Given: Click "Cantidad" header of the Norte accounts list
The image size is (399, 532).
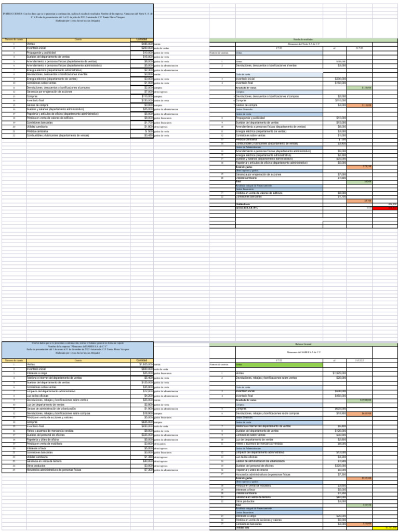Looking at the screenshot, I should [x=142, y=40].
